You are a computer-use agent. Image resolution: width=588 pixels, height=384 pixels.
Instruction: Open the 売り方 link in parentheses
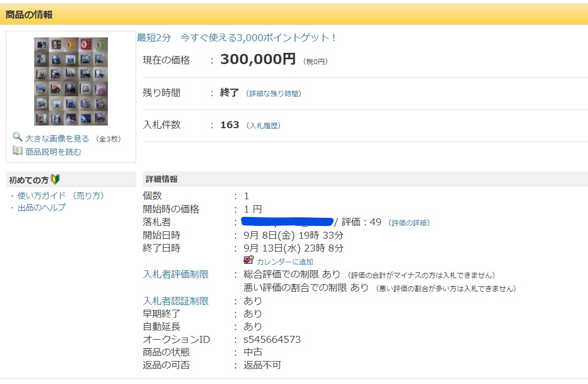[x=88, y=195]
